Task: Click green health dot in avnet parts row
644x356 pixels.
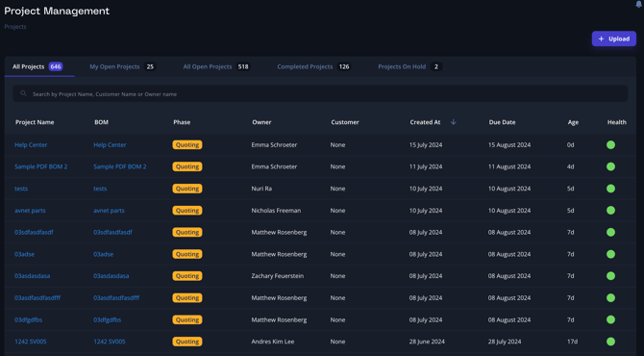Action: tap(610, 210)
